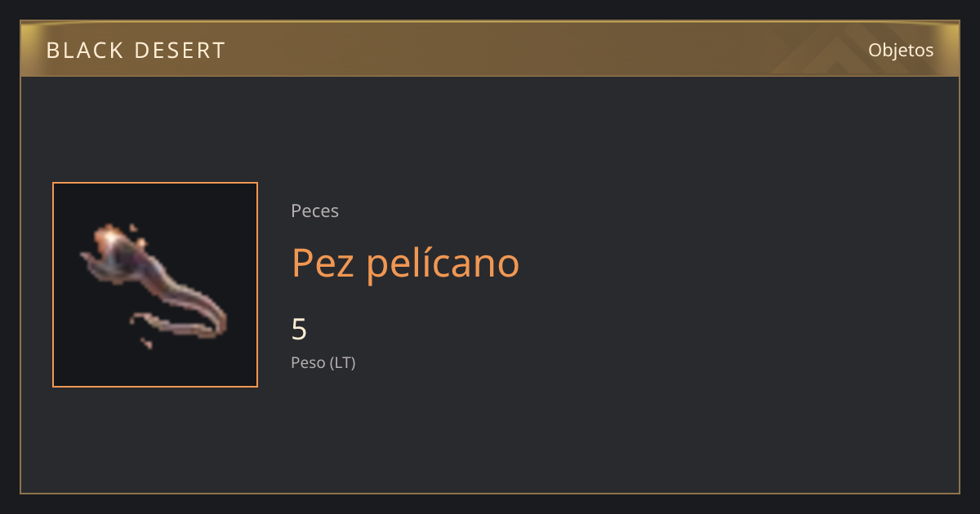Open the Pez pelícano item name
Image resolution: width=980 pixels, height=514 pixels.
point(405,263)
